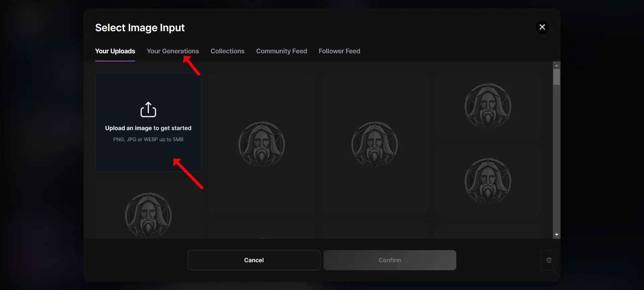This screenshot has width=644, height=290.
Task: Select the top thumbnail in last column
Action: point(488,106)
